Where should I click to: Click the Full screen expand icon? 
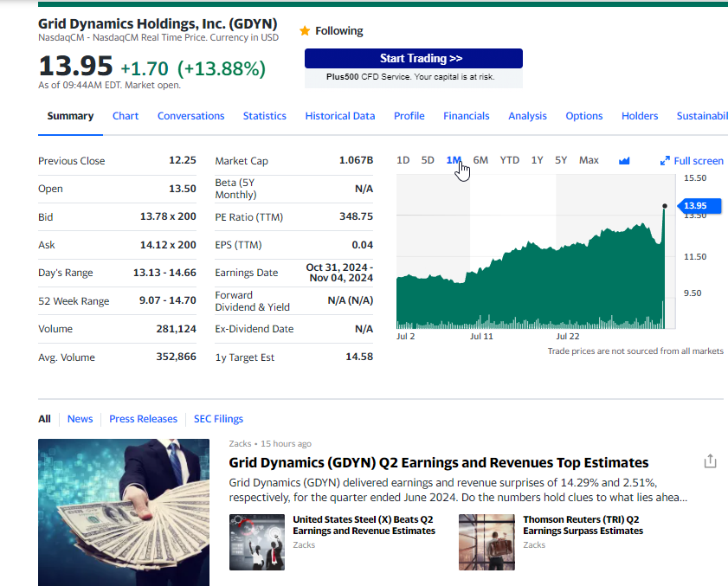pyautogui.click(x=665, y=161)
